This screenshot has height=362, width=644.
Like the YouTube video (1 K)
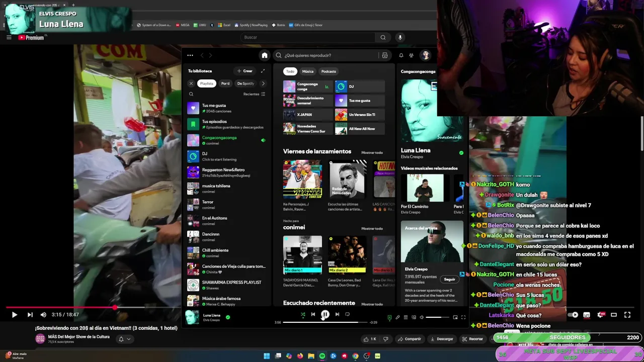[370, 339]
